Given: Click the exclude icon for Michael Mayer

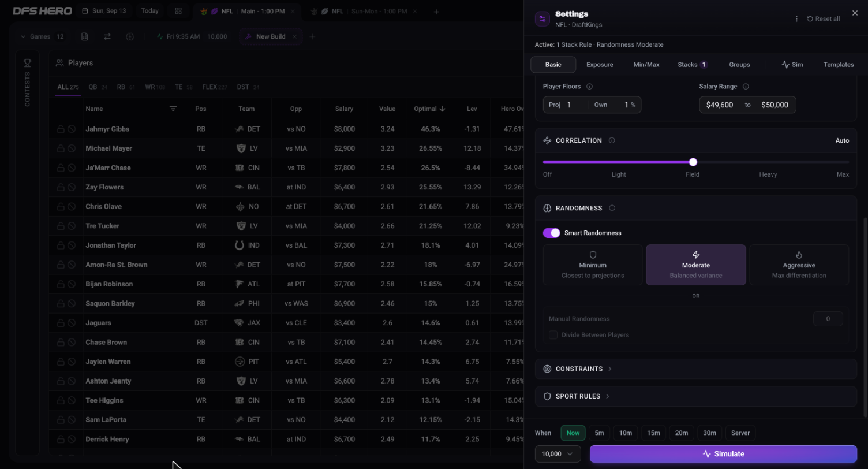Looking at the screenshot, I should click(x=72, y=148).
